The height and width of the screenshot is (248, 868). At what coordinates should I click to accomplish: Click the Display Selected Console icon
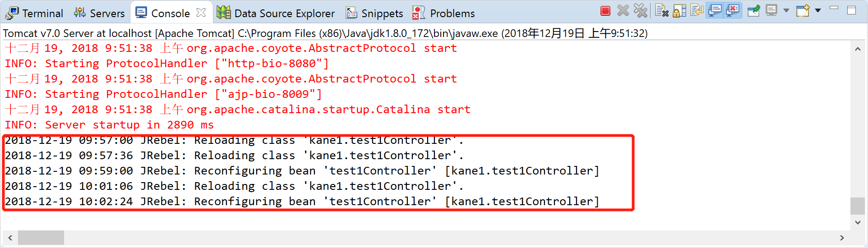[771, 11]
